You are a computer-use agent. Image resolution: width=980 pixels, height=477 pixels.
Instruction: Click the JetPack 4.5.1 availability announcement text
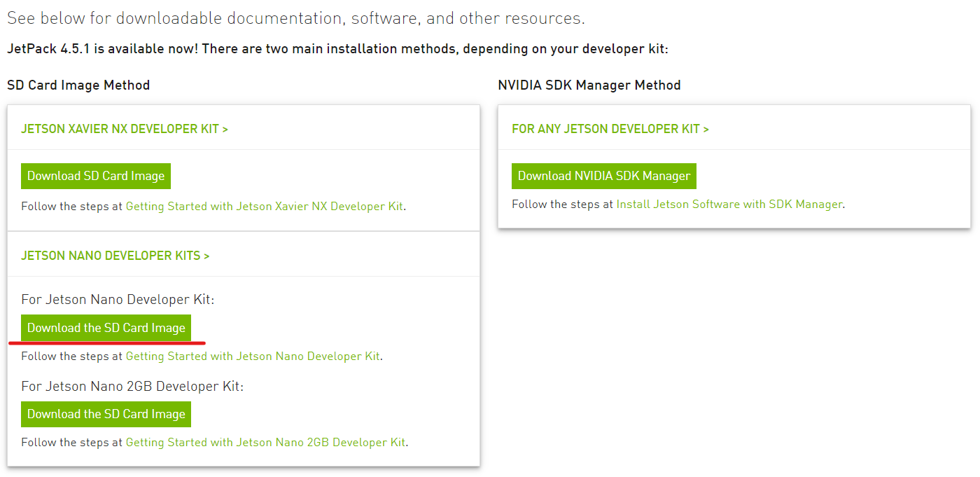click(x=337, y=50)
